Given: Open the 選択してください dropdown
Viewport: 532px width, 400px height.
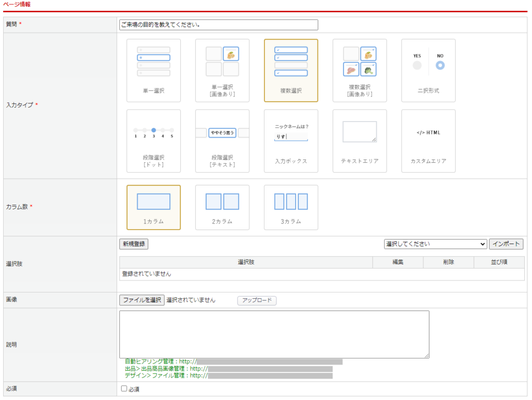Looking at the screenshot, I should pyautogui.click(x=435, y=244).
